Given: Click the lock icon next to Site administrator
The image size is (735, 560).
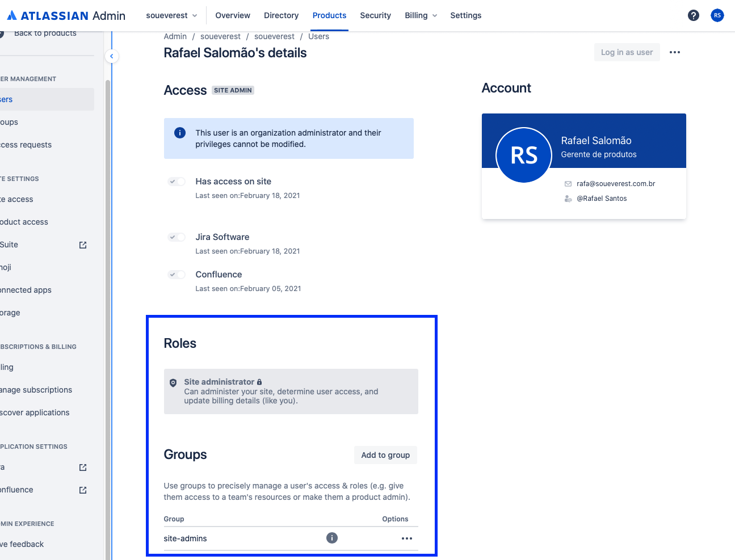Looking at the screenshot, I should (259, 382).
